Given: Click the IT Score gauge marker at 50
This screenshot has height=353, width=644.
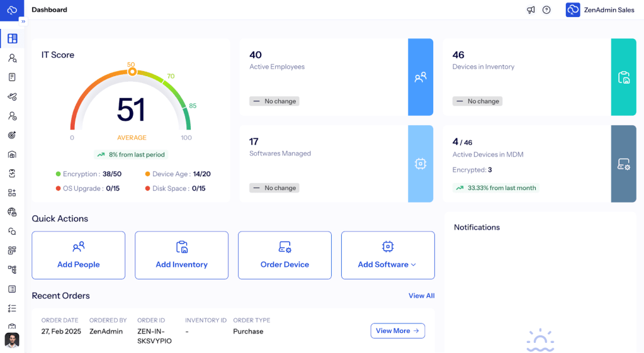Looking at the screenshot, I should tap(132, 72).
